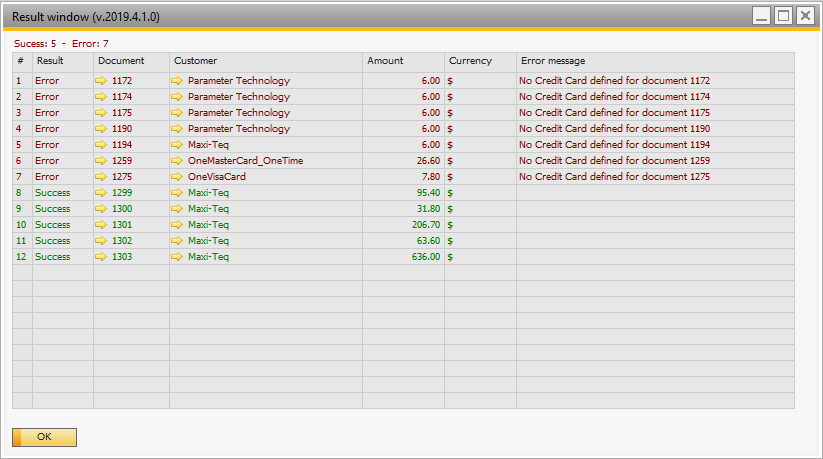Click Maxi-Teq link arrow in row 11
The image size is (823, 459).
tap(177, 241)
